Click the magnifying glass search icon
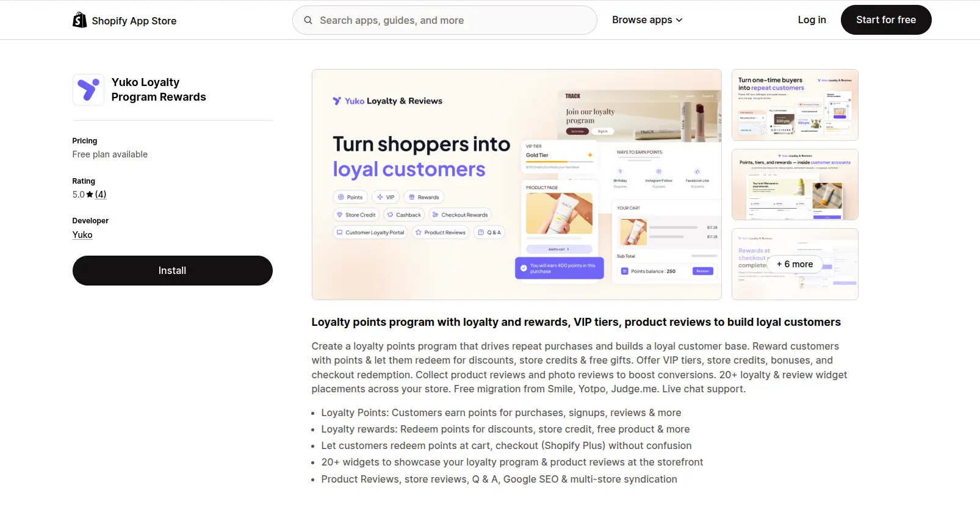 tap(308, 20)
